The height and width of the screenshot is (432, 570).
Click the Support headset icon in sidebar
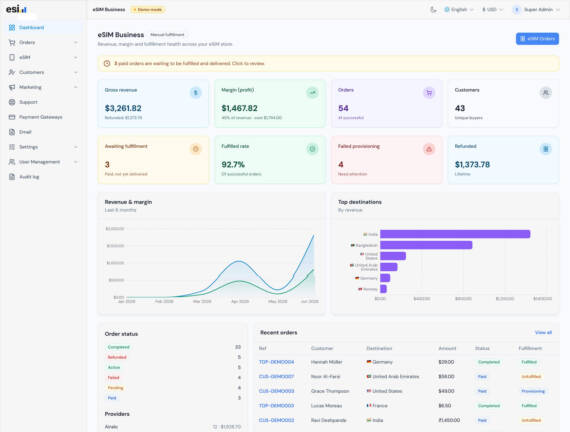[12, 102]
